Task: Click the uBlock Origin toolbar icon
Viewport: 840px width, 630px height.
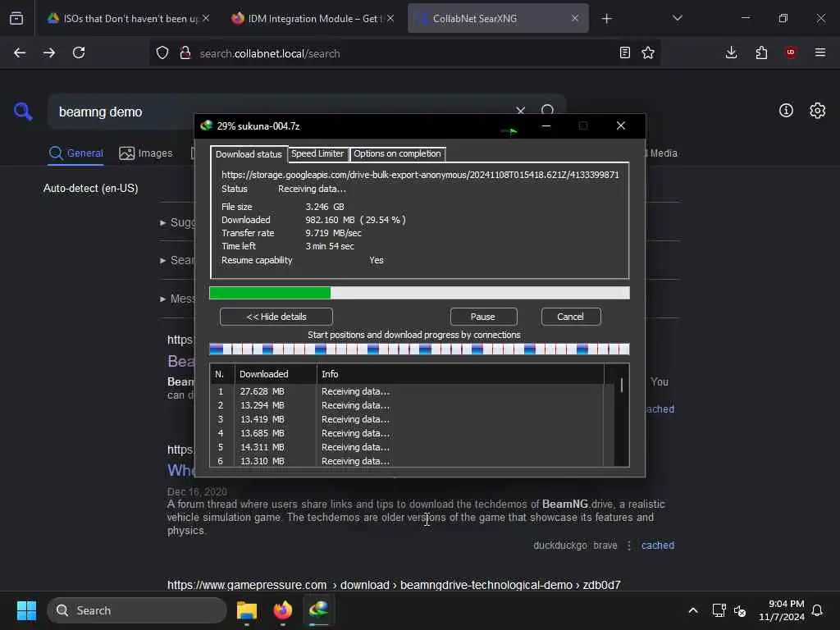Action: tap(791, 52)
